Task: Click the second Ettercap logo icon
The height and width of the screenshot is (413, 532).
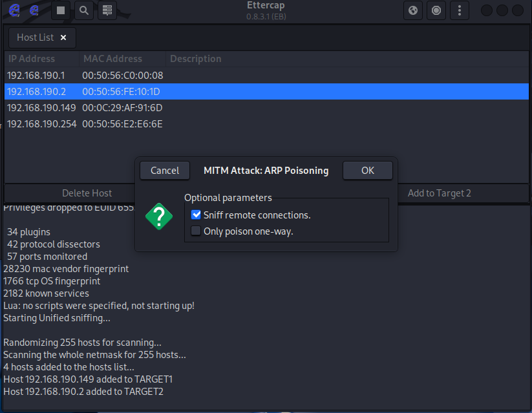Action: pos(34,10)
